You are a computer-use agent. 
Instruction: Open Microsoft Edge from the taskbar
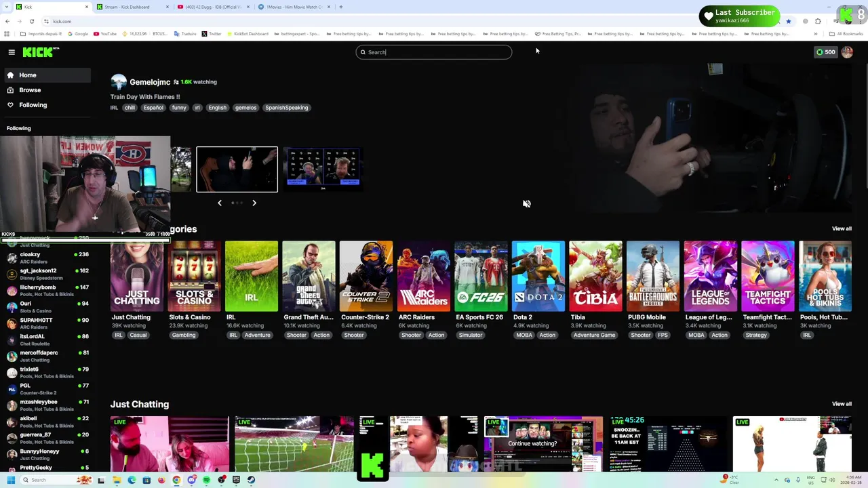[x=132, y=480]
